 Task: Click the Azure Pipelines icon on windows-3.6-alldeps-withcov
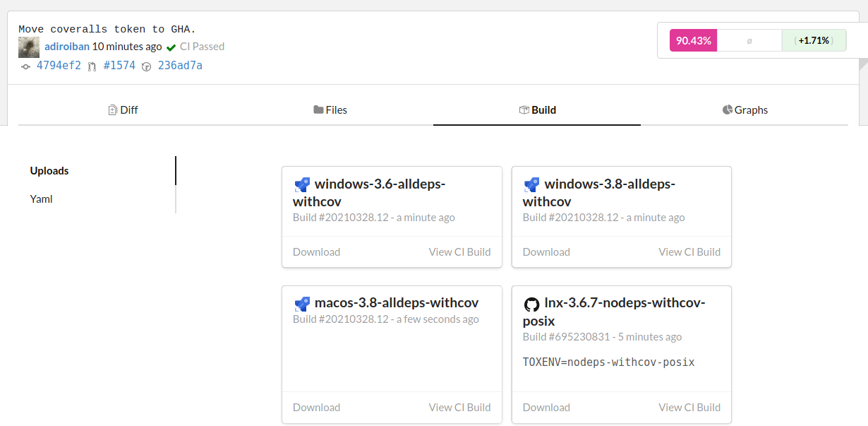[x=302, y=185]
